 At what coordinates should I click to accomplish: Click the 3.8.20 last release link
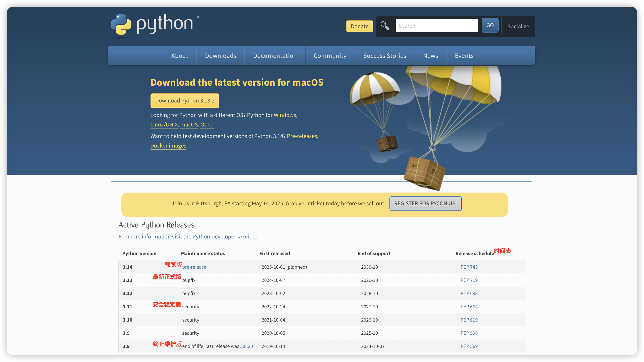click(246, 346)
